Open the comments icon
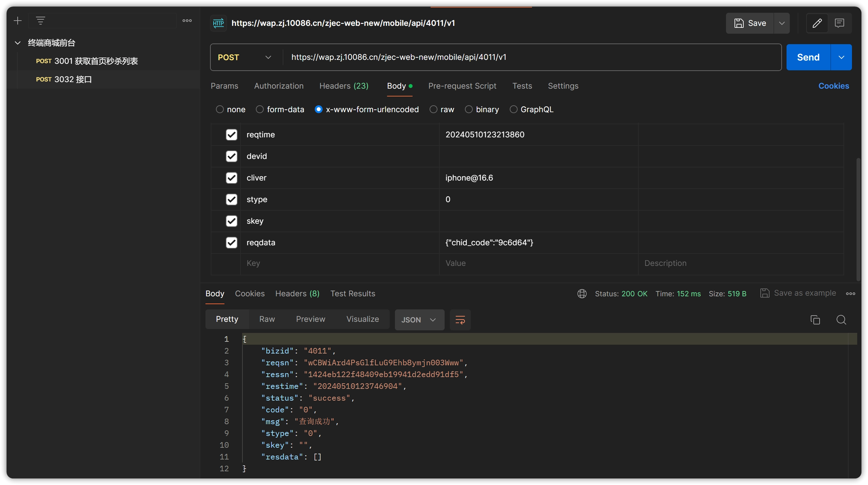This screenshot has height=485, width=868. (839, 23)
